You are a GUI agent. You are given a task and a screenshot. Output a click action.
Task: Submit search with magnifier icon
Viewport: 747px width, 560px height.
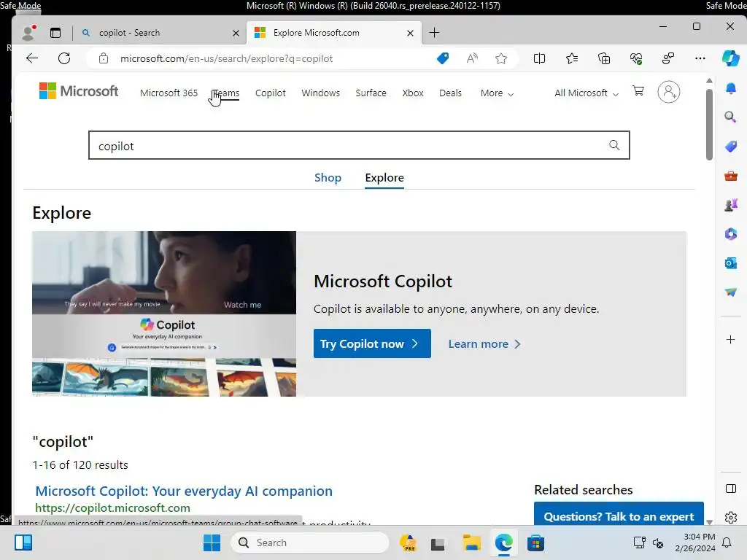click(x=614, y=145)
